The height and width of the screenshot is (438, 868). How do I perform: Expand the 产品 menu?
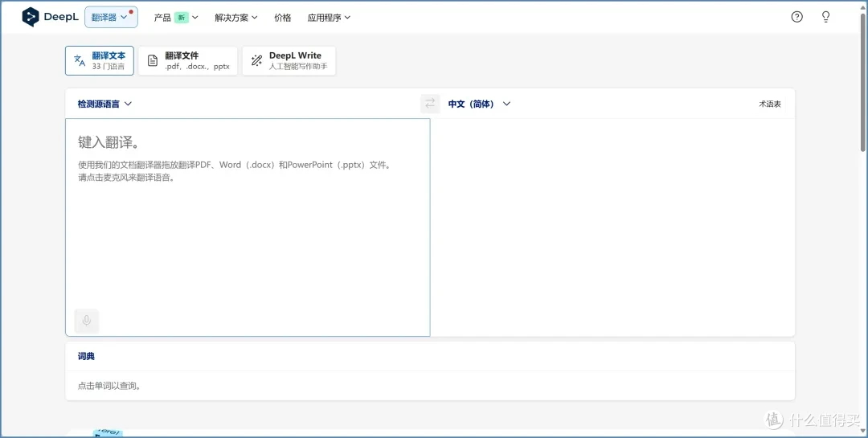click(x=175, y=18)
